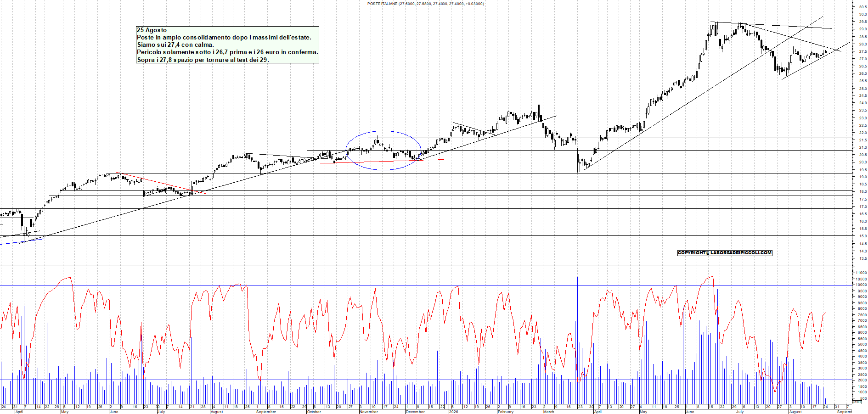Click the 16.5 price axis label
Screen dimensions: 868x414
tap(862, 214)
